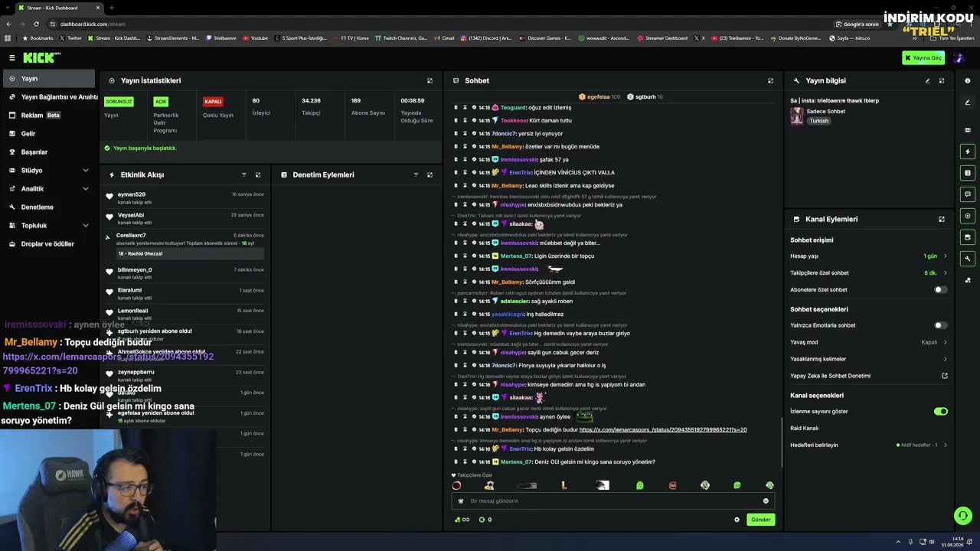Click the Turkish language tag
Image resolution: width=980 pixels, height=551 pixels.
click(819, 121)
